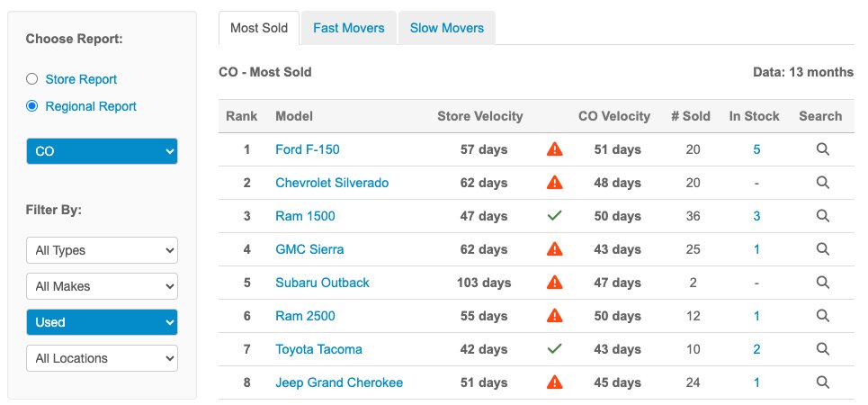Screen dimensions: 868x405
Task: Click the Ram 2500 search magnifier
Action: pos(823,316)
